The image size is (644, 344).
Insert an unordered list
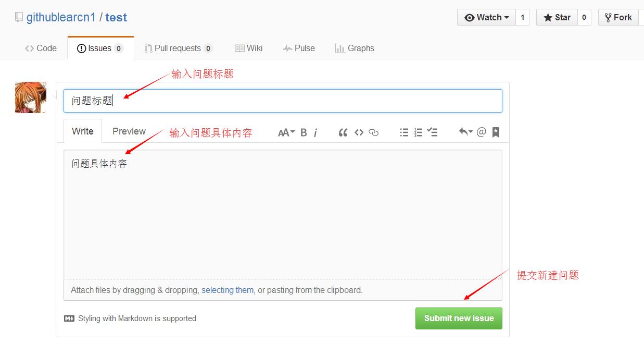pos(404,132)
